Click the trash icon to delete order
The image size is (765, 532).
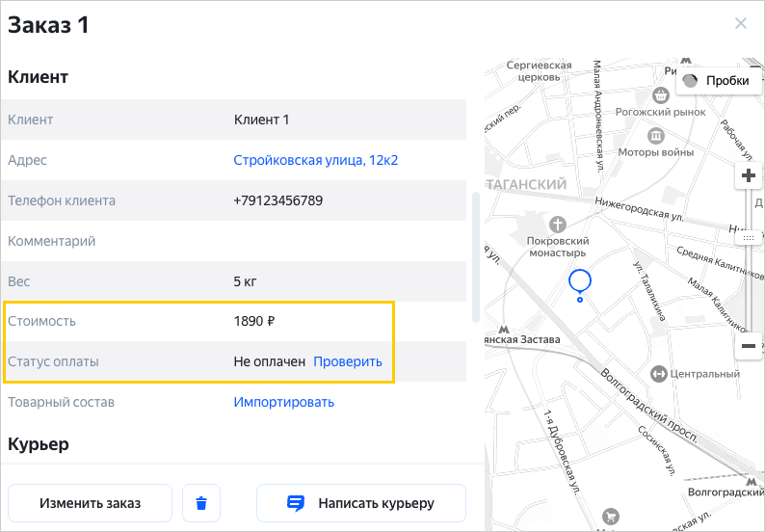[201, 503]
